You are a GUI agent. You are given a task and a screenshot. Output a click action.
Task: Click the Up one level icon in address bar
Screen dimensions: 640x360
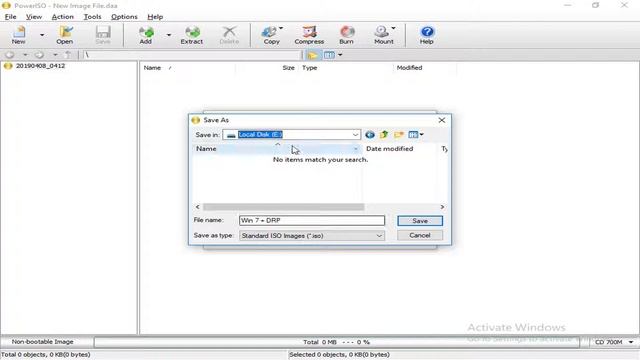[68, 55]
